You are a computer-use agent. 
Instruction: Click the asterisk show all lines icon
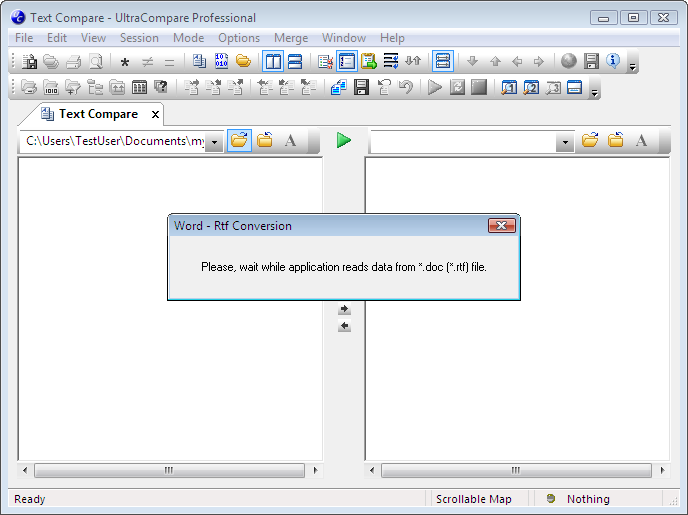pos(125,62)
